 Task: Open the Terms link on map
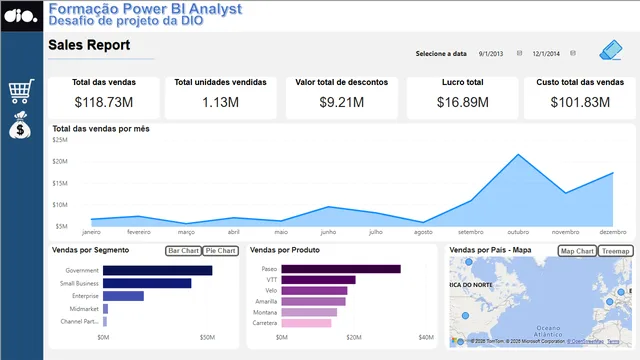(x=613, y=341)
